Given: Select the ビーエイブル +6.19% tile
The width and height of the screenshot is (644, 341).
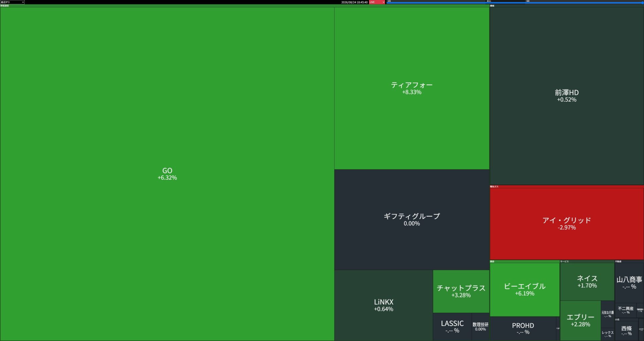Looking at the screenshot, I should coord(525,289).
